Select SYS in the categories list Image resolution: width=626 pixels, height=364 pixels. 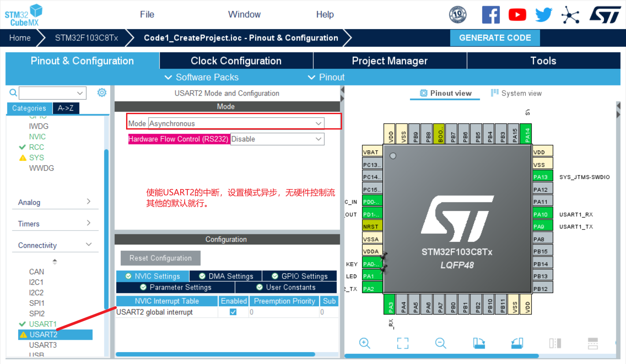37,157
